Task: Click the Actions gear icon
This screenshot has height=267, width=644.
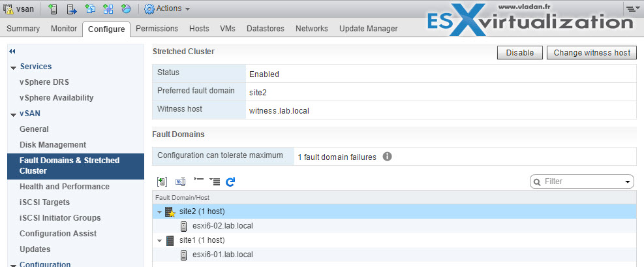Action: pos(149,8)
